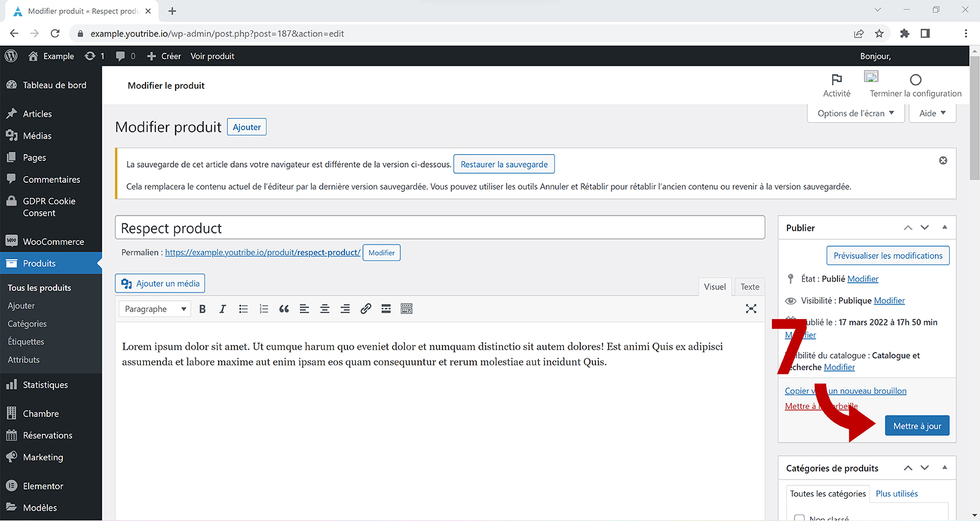This screenshot has width=980, height=521.
Task: Insert a bulleted list
Action: click(243, 309)
